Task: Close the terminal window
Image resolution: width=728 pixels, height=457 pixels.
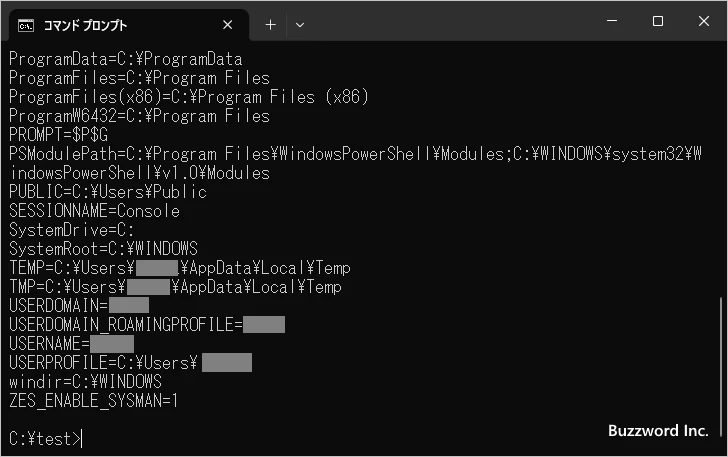Action: [x=703, y=21]
